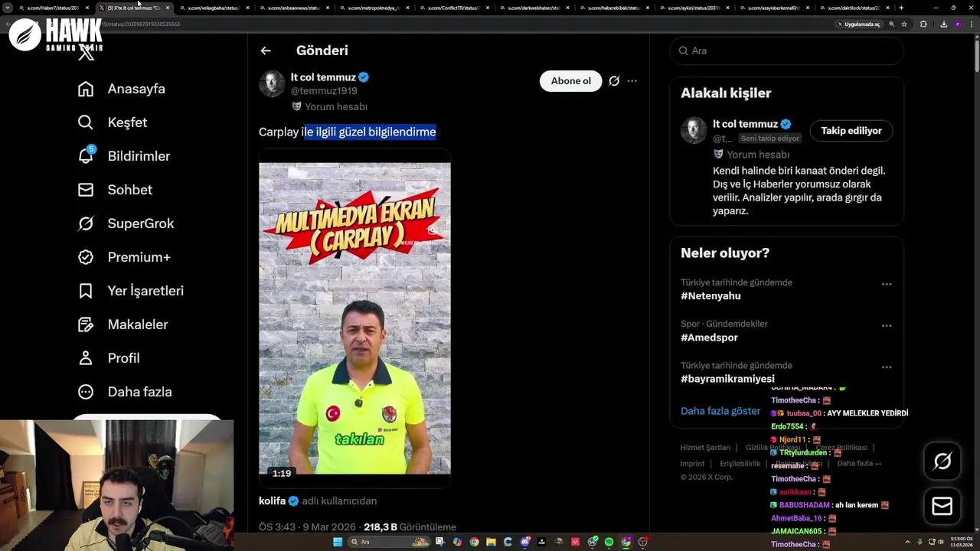This screenshot has height=551, width=980.
Task: Click the bell icon with the badge
Action: coord(87,155)
